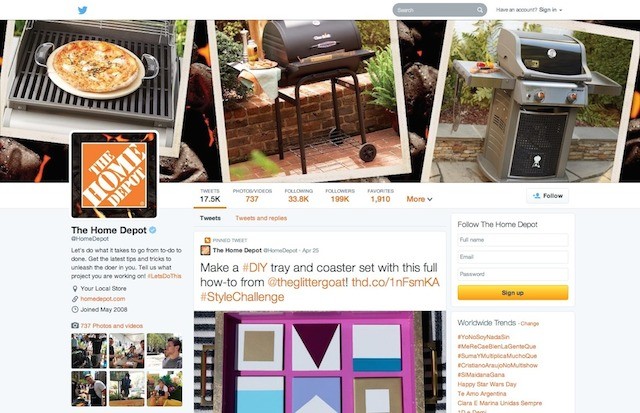Click the link icon beside homedepot.com

(x=75, y=299)
